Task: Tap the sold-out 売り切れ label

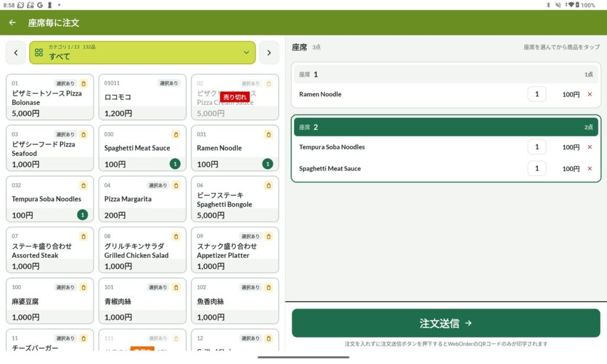Action: (235, 97)
